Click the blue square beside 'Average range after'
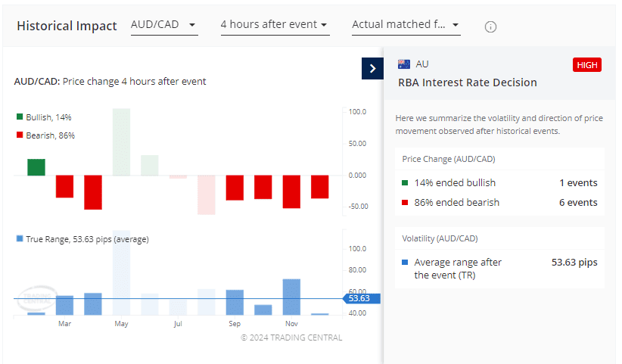 point(405,262)
